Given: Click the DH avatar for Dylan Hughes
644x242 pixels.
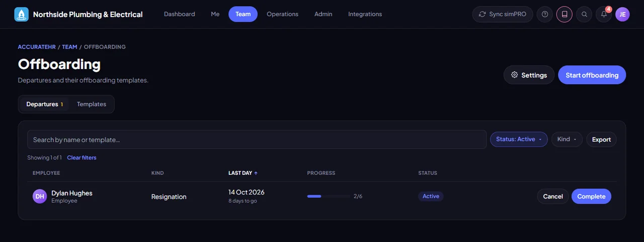Looking at the screenshot, I should click(40, 196).
